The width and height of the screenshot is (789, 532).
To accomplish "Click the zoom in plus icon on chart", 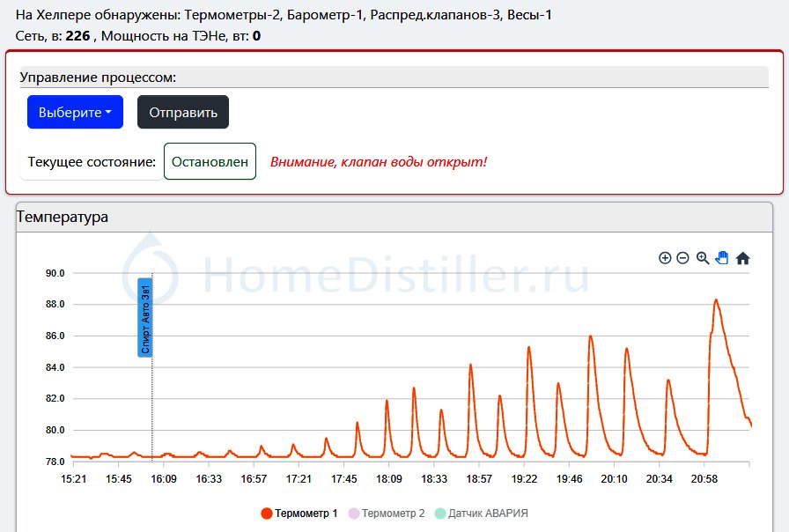I will [665, 258].
